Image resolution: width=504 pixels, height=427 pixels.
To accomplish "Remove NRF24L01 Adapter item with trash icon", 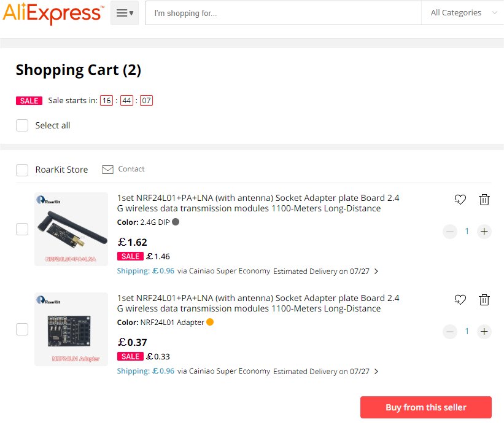I will click(484, 299).
